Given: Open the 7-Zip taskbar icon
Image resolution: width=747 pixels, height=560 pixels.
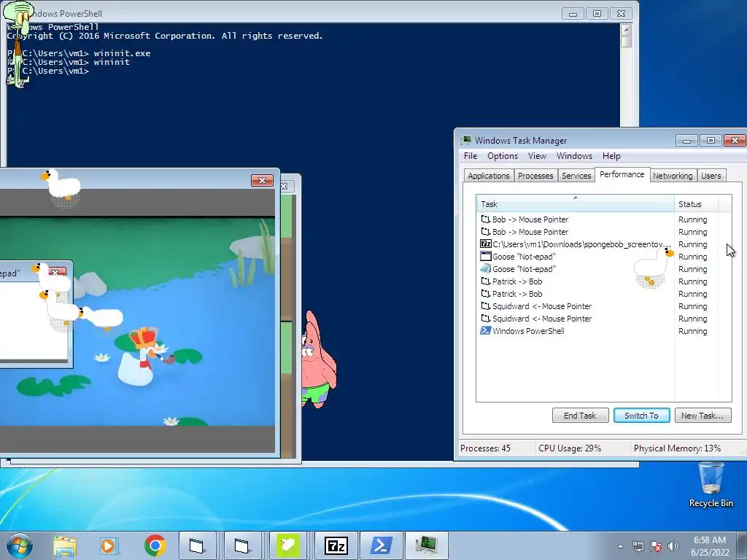Looking at the screenshot, I should tap(336, 545).
